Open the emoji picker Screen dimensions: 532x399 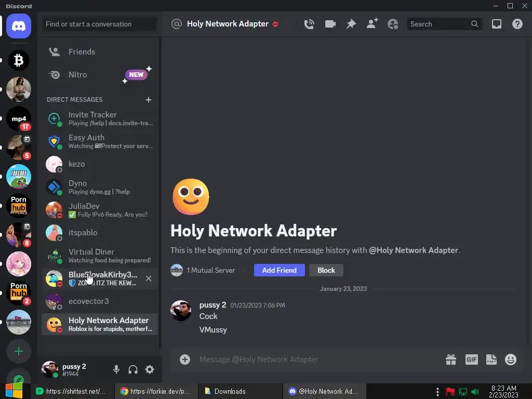(511, 360)
